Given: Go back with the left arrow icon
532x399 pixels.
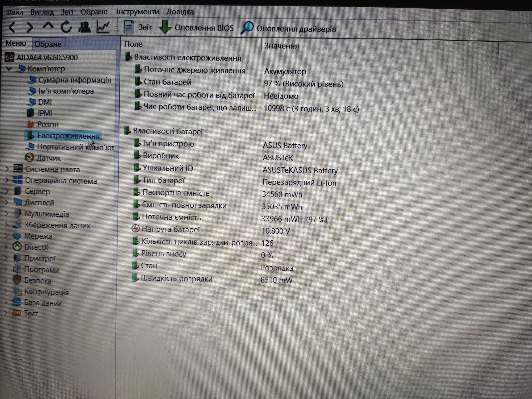Looking at the screenshot, I should tap(13, 27).
